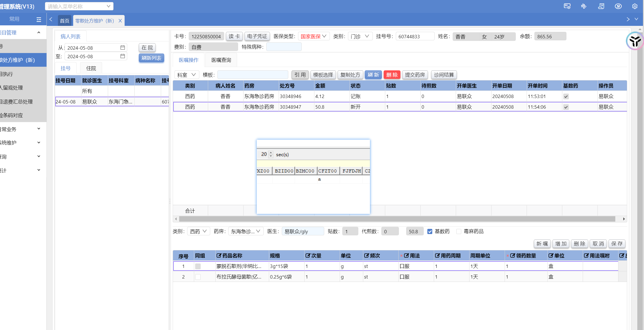
Task: Switch to the 住院 patient tab
Action: click(91, 68)
